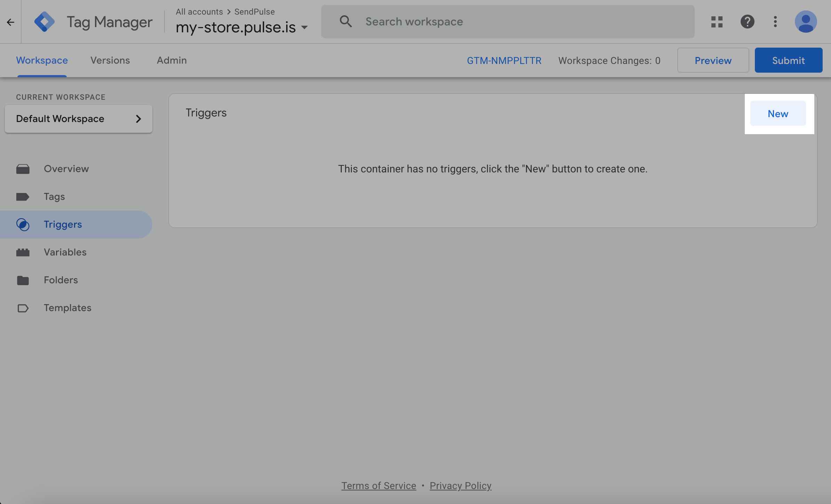Click the New trigger button
Viewport: 831px width, 504px height.
coord(777,114)
